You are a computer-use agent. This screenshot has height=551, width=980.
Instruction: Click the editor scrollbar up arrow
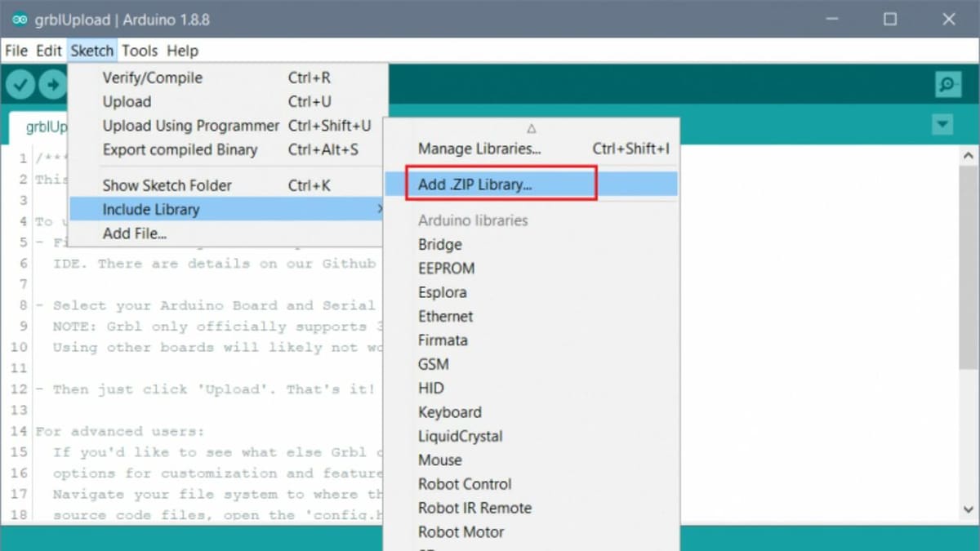(970, 155)
